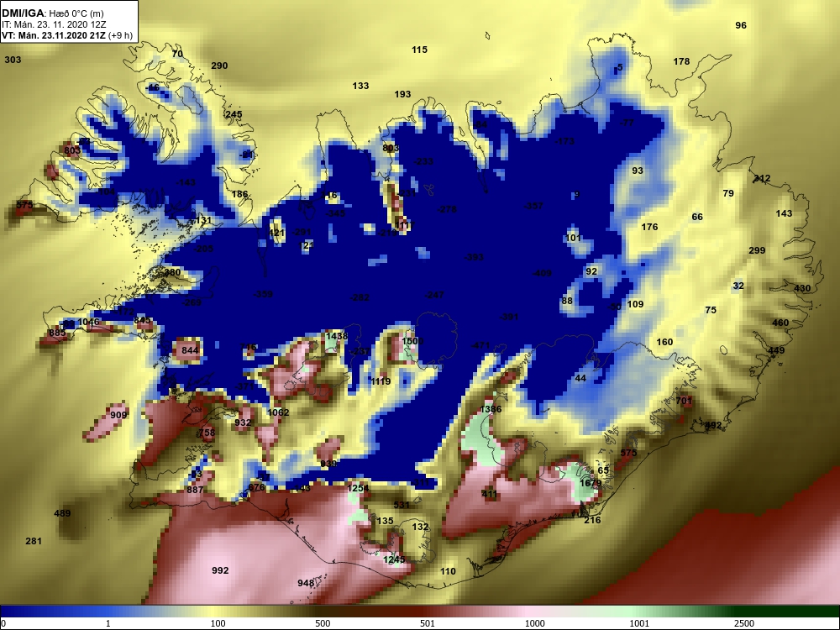
Task: Click the legend label 1000
Action: [x=535, y=623]
